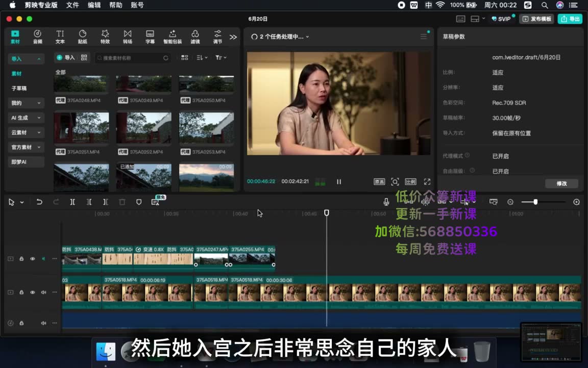Select the 375A0248.MP4 thumbnail

pyautogui.click(x=81, y=84)
